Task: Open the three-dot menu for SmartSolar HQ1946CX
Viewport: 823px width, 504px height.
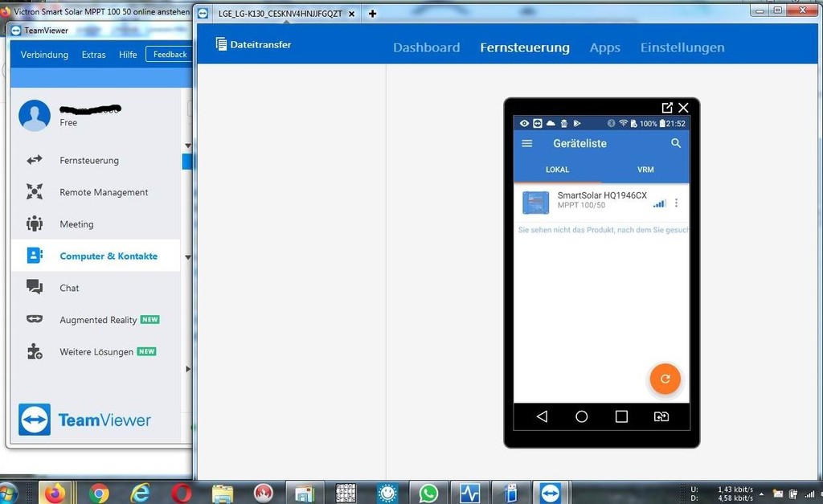Action: tap(676, 203)
